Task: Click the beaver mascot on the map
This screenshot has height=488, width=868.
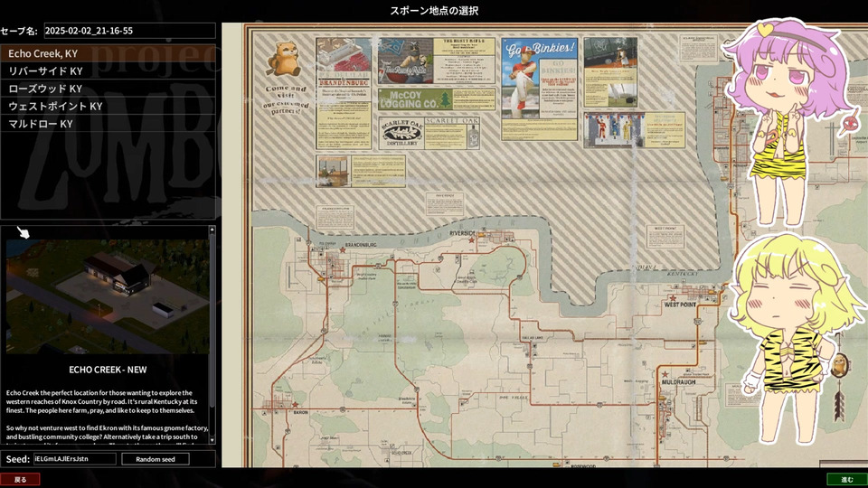Action: 285,59
